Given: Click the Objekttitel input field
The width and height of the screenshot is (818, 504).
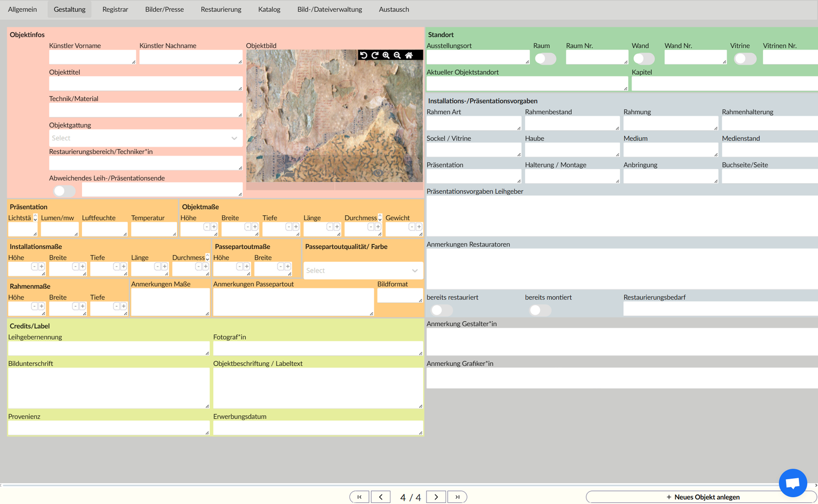Looking at the screenshot, I should point(146,84).
